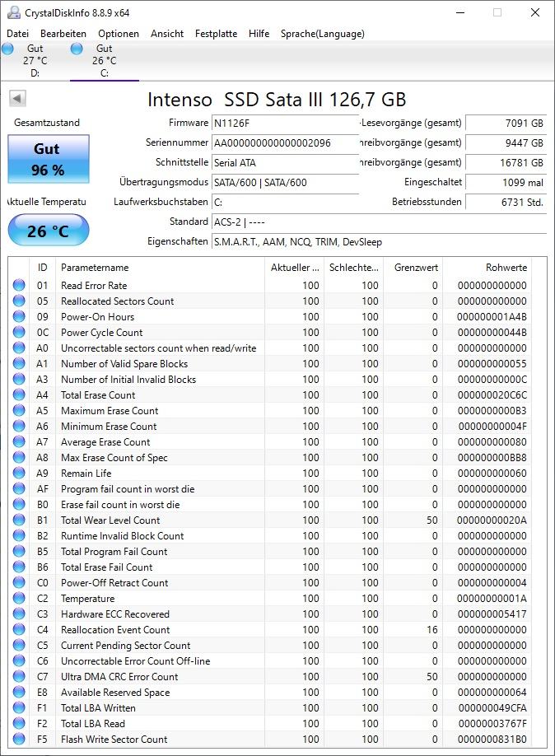Viewport: 555px width, 756px height.
Task: Click status orb for Power Cycle Count
Action: click(19, 332)
